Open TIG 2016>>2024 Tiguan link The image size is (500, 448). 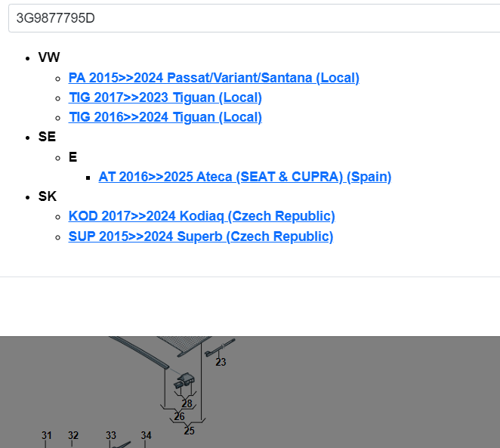165,117
